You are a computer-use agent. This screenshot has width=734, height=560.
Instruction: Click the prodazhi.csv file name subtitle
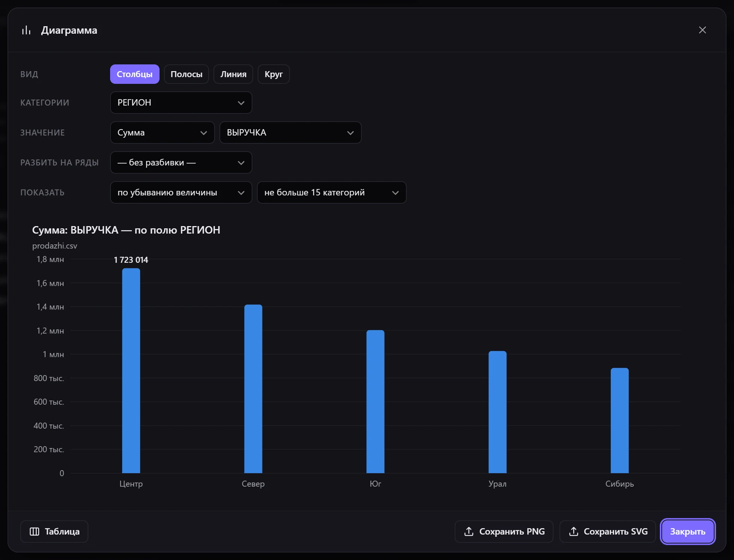pos(55,246)
